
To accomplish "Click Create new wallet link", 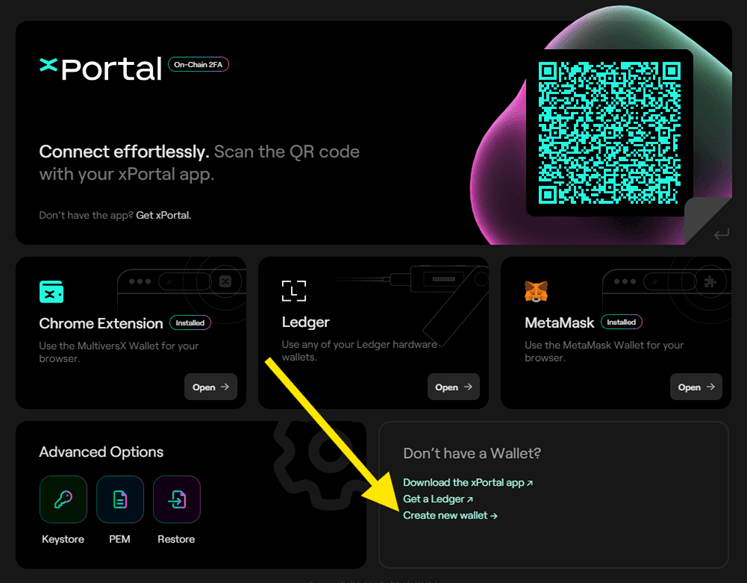I will [450, 515].
